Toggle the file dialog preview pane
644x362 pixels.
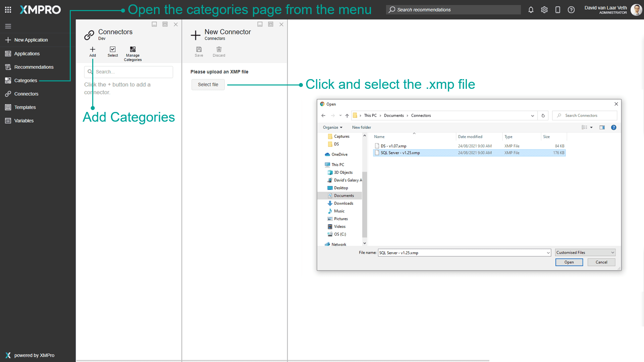(x=602, y=127)
